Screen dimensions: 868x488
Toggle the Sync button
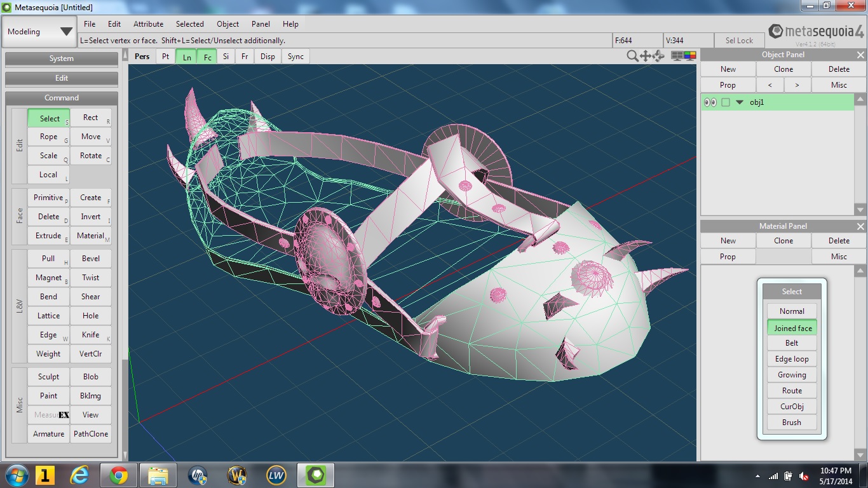295,57
